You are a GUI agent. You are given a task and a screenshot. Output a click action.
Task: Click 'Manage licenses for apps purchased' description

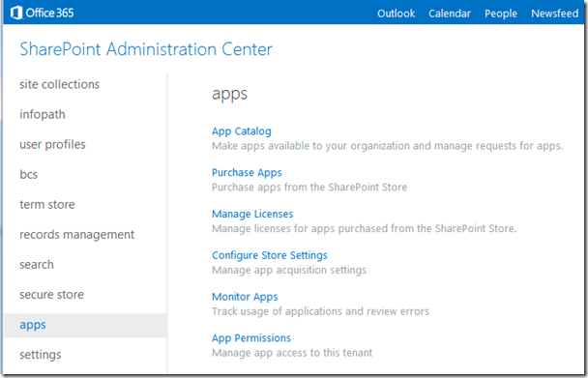[x=365, y=228]
